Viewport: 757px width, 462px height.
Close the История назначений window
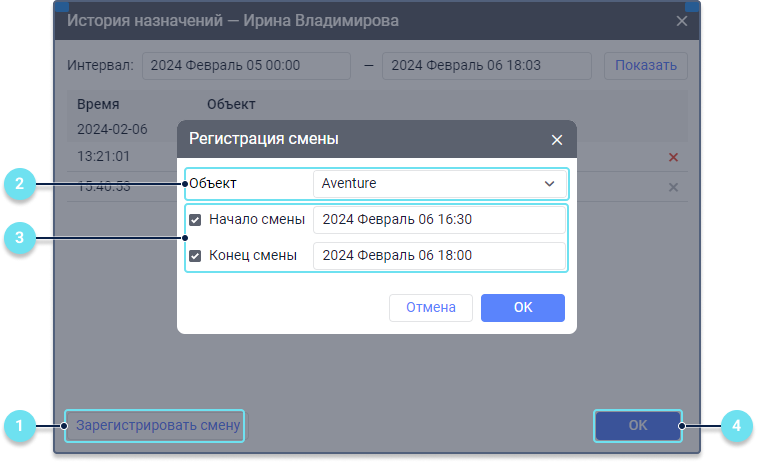coord(681,21)
